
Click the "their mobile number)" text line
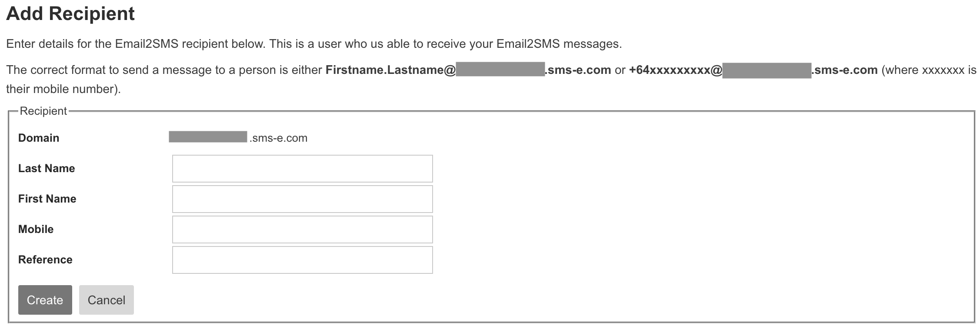(x=63, y=89)
